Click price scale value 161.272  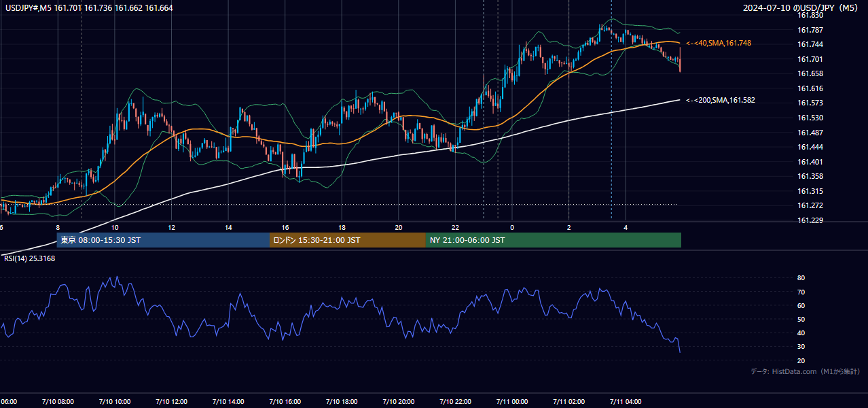click(810, 205)
